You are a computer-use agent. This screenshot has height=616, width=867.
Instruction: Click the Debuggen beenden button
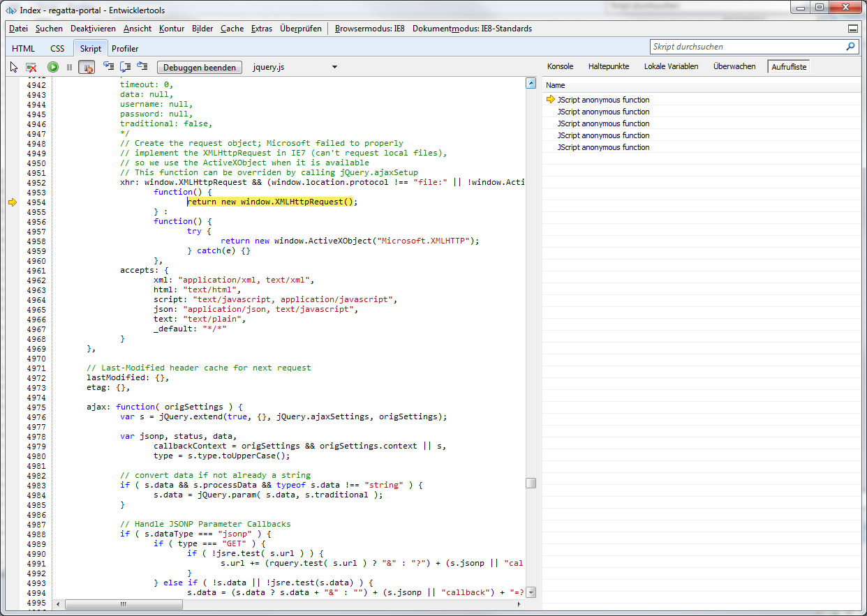coord(200,68)
